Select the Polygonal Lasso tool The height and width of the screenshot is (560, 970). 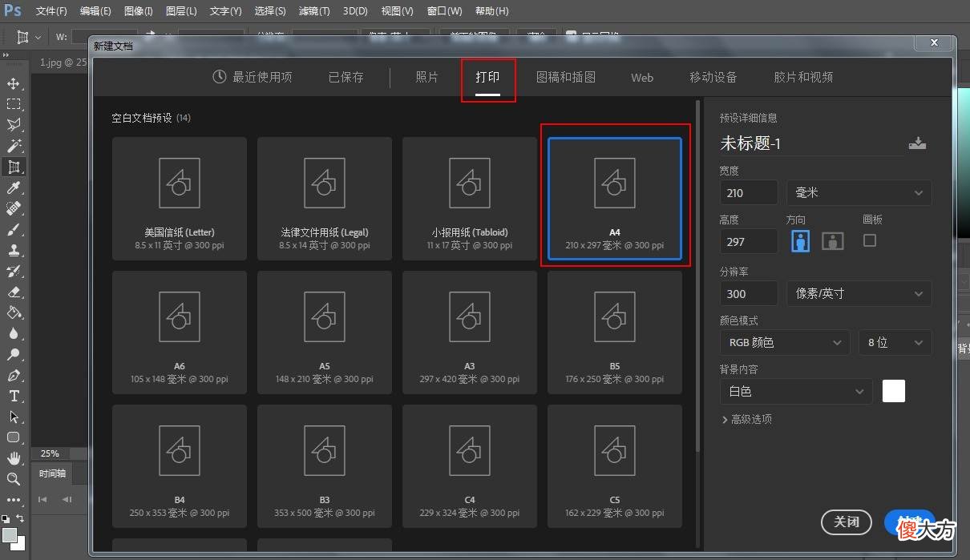coord(14,125)
